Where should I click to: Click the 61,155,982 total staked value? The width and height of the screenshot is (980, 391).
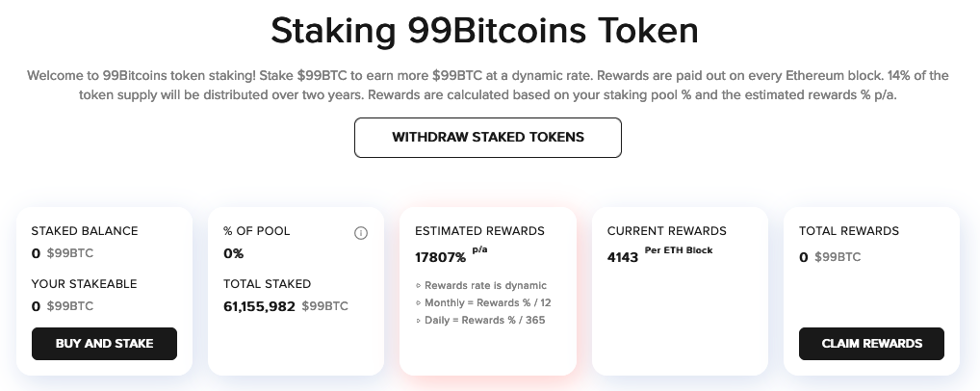[x=259, y=306]
